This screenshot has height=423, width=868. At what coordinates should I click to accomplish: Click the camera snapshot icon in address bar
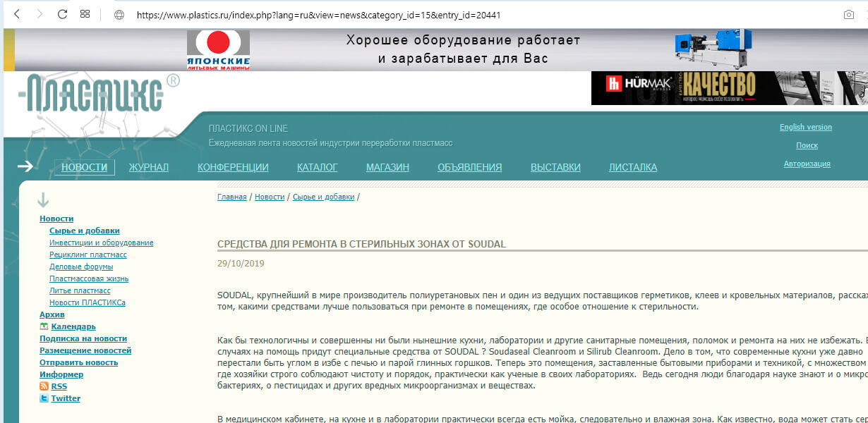849,14
